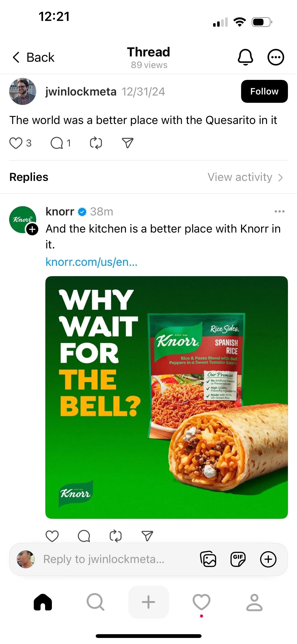
Task: Send the knorr reply via paper plane
Action: [x=147, y=536]
